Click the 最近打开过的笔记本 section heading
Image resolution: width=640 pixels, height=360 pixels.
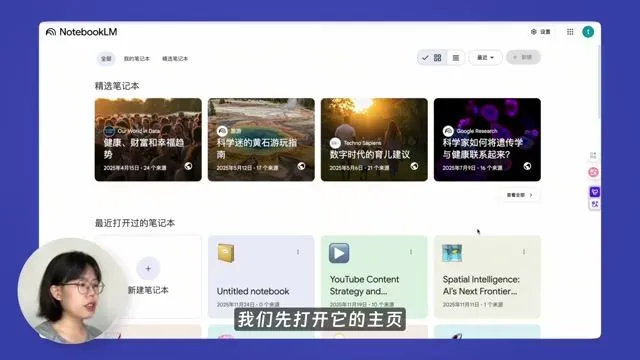click(x=135, y=223)
